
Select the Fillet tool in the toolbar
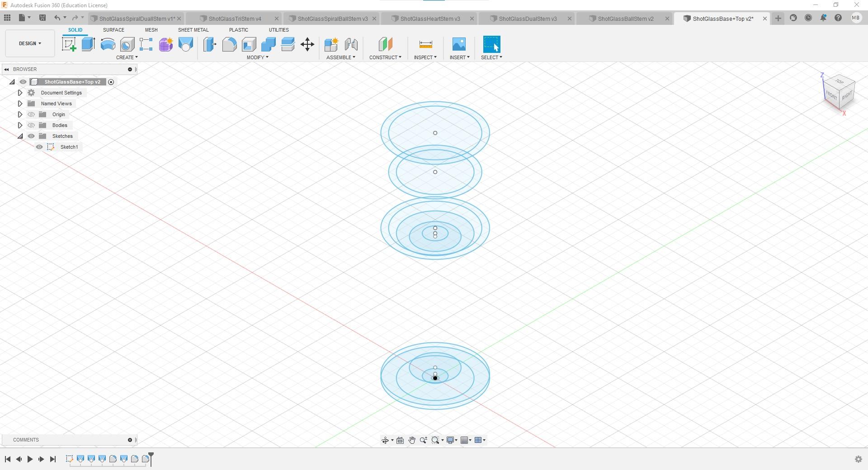point(229,44)
